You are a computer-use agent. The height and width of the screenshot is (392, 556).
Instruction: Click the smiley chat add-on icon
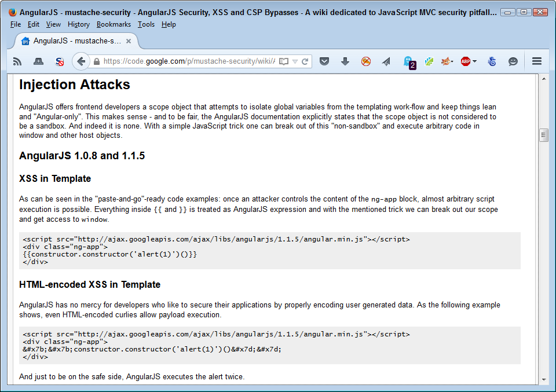click(513, 61)
